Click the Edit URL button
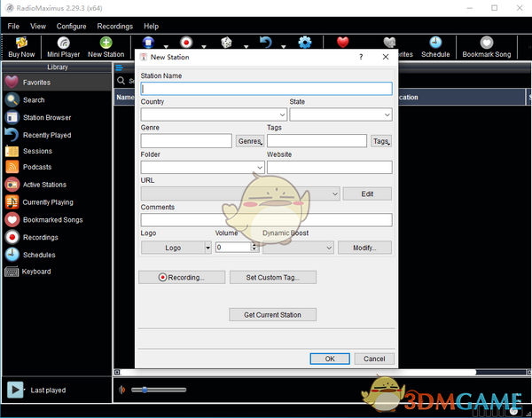 click(367, 193)
